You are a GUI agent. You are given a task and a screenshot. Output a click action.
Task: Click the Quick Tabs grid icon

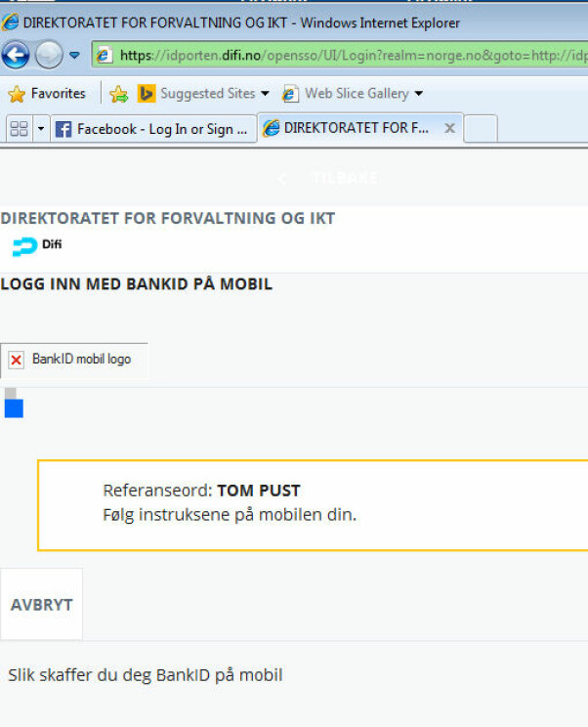(19, 129)
